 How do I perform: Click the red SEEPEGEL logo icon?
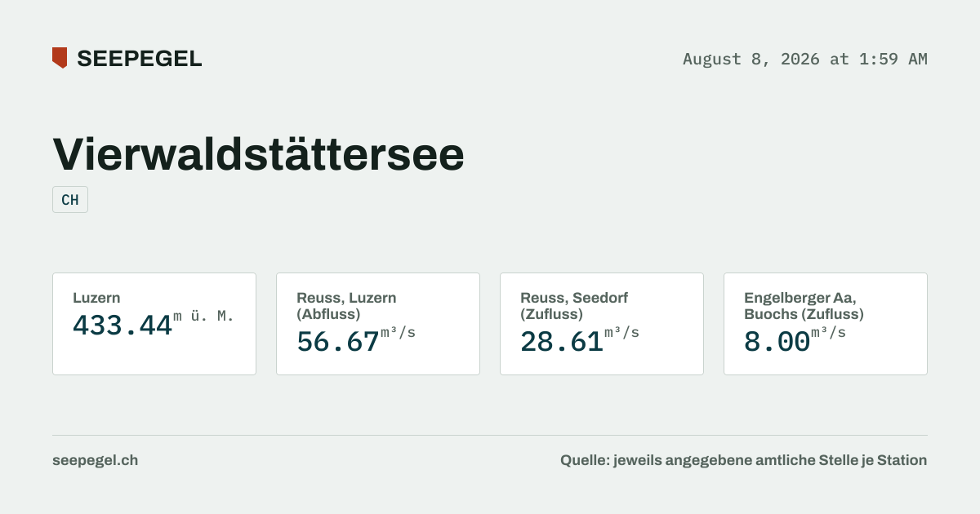point(60,58)
